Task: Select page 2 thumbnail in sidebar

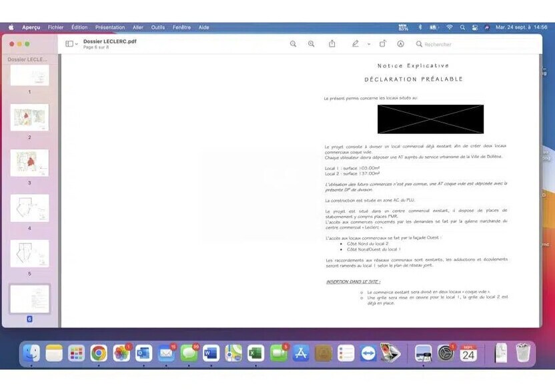Action: point(29,117)
